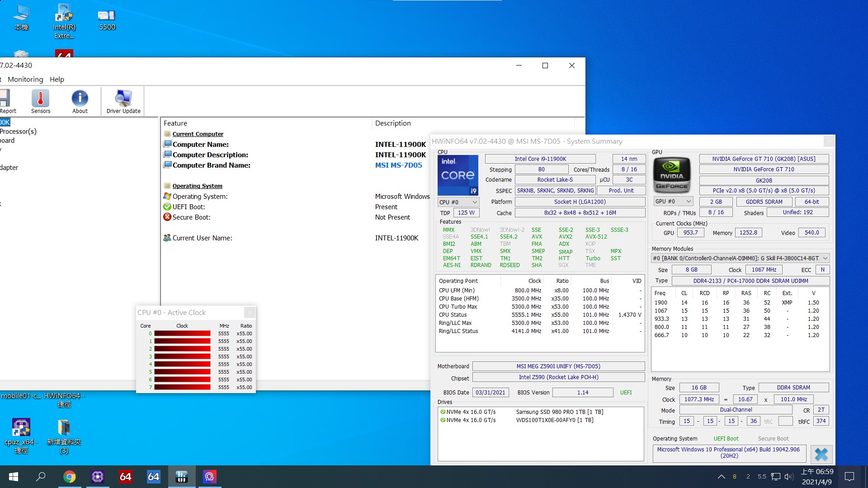Viewport: 868px width, 488px height.
Task: Open the purple taskbar app
Action: (209, 477)
